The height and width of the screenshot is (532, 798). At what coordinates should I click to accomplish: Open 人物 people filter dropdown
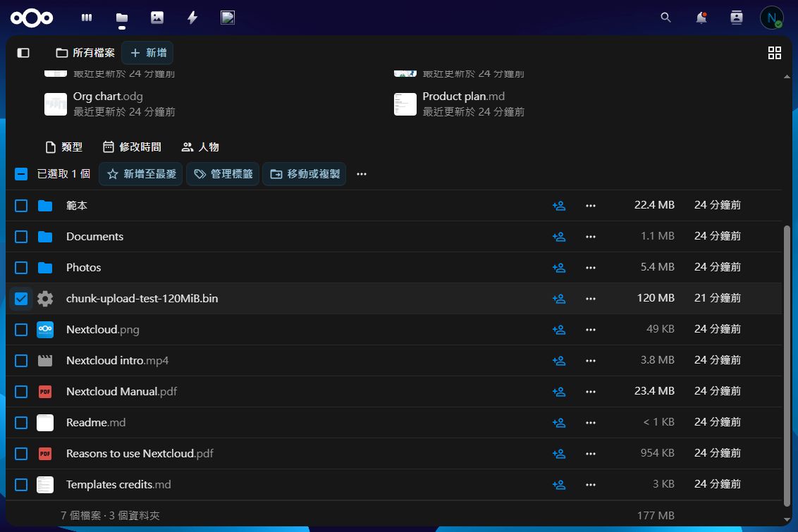[x=200, y=147]
